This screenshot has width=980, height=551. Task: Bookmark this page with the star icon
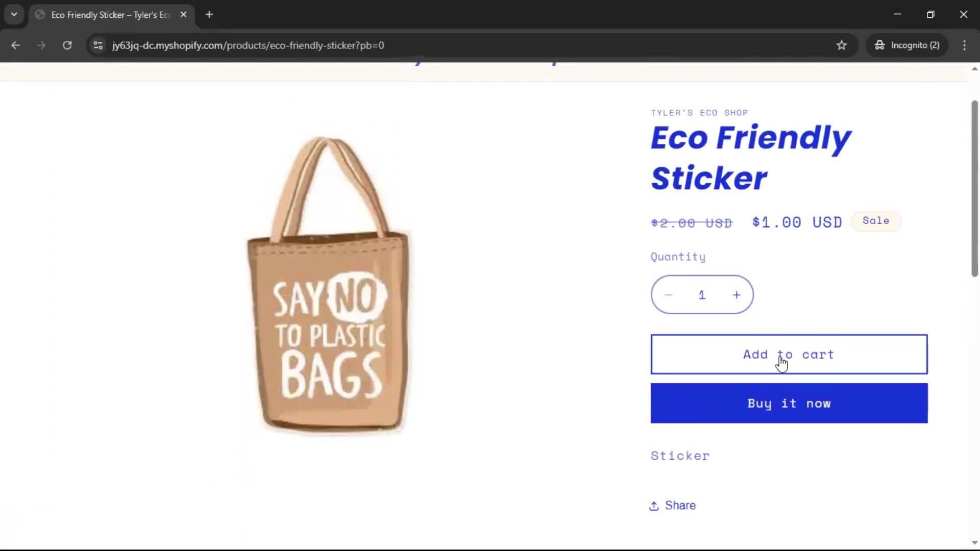coord(842,45)
